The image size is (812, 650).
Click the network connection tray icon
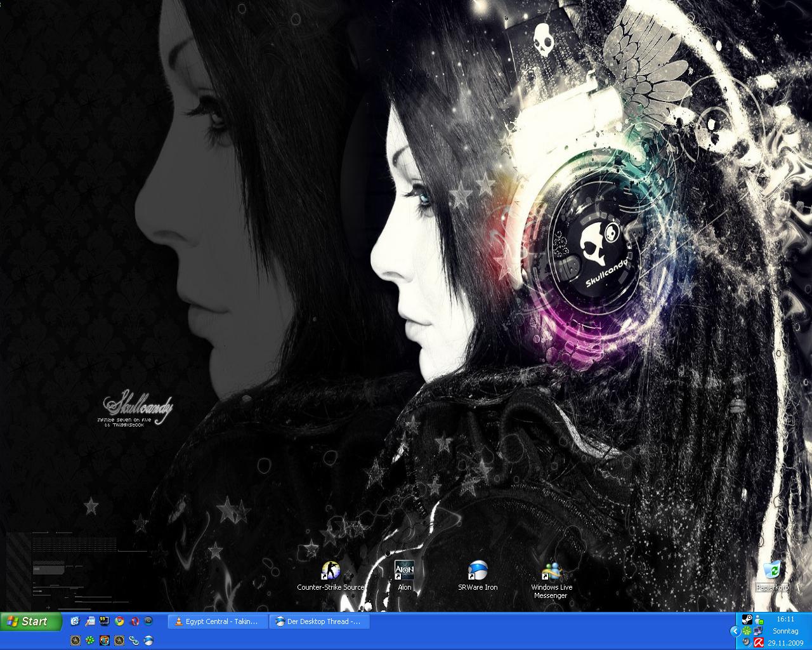tap(757, 632)
